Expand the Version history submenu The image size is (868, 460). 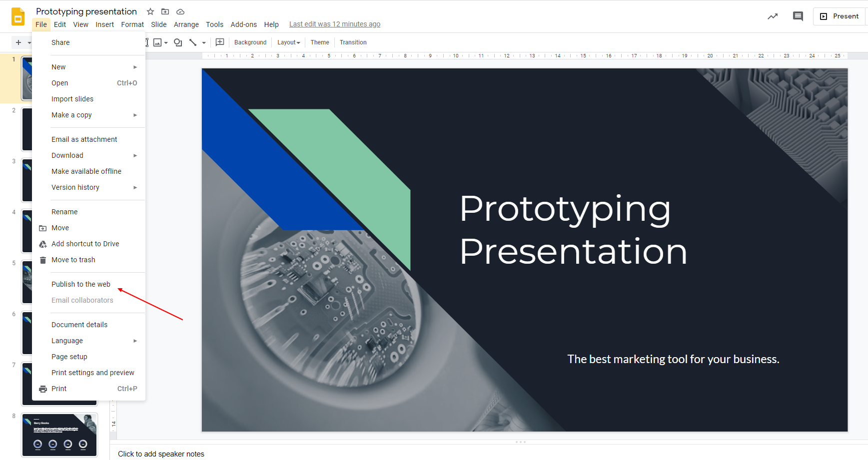[x=135, y=187]
